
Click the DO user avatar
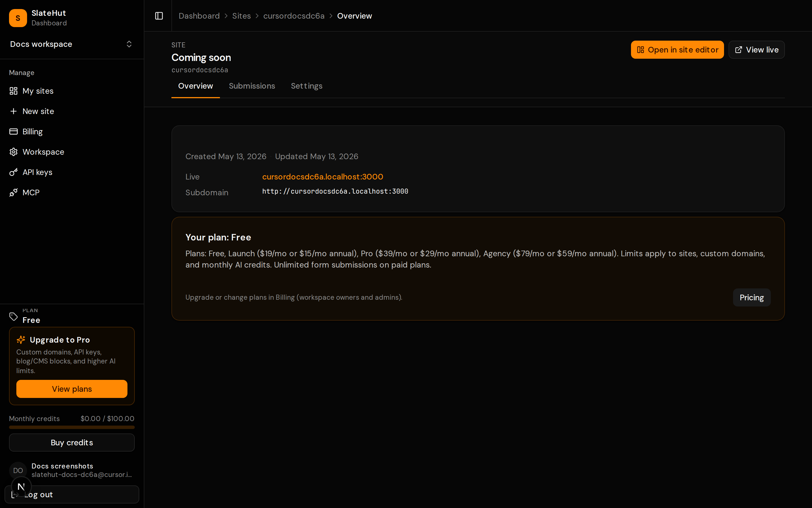(x=18, y=470)
